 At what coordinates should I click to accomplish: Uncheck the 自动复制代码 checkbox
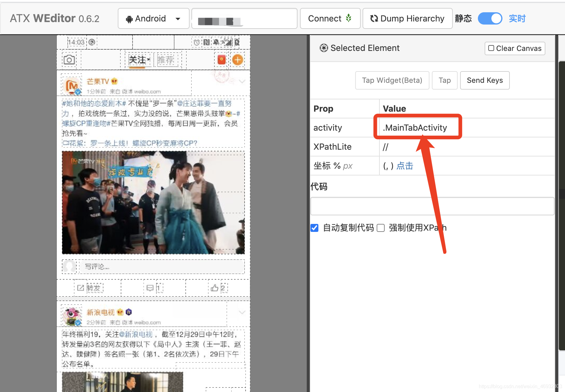click(314, 228)
